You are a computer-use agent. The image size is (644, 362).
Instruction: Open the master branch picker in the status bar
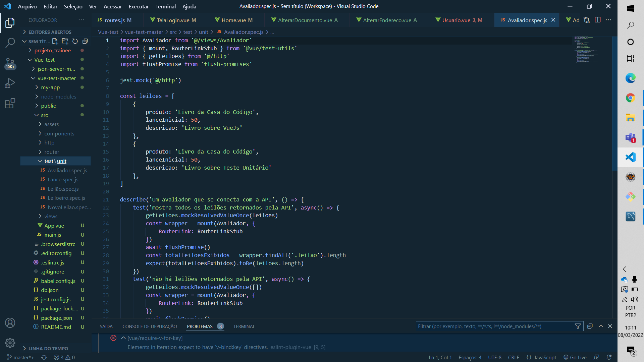[x=21, y=357]
